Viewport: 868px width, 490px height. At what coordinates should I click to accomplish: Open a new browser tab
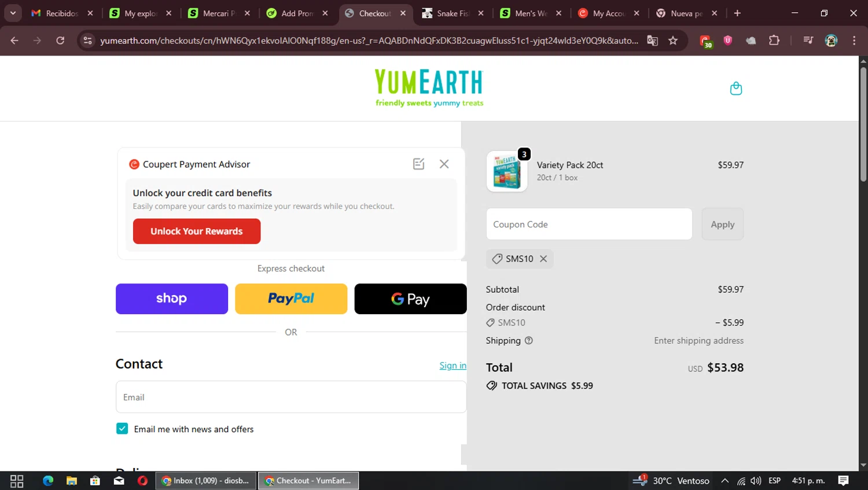coord(737,13)
